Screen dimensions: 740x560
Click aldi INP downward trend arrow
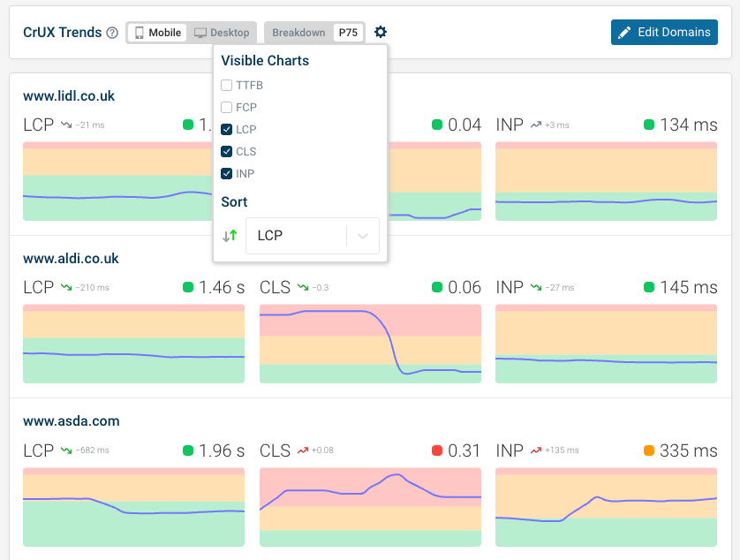point(536,288)
